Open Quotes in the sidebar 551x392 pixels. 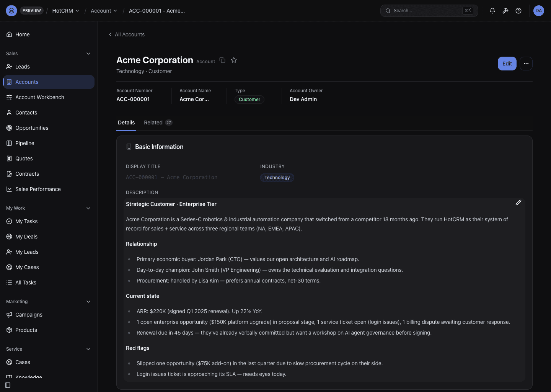click(49, 158)
